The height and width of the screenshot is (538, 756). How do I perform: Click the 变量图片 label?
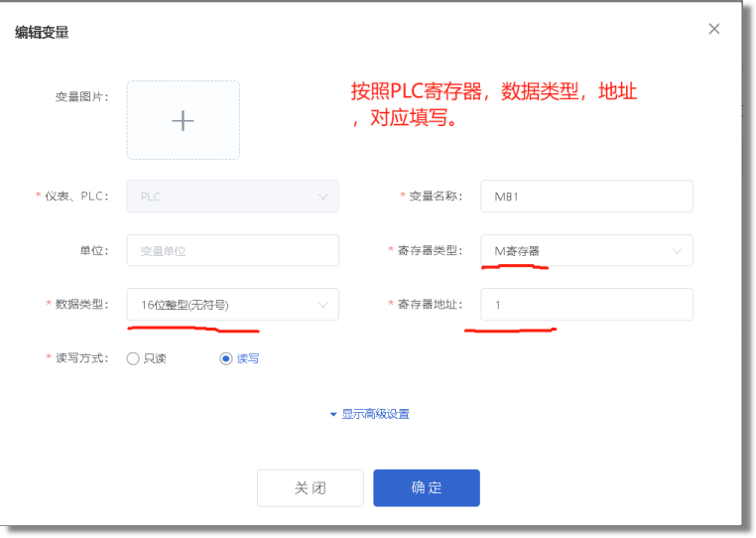pos(81,97)
